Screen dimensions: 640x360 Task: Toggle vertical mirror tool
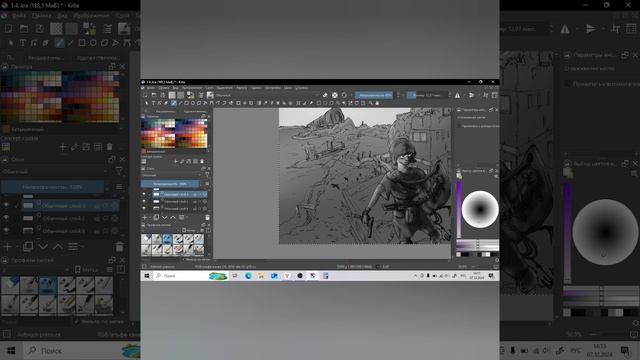471,95
